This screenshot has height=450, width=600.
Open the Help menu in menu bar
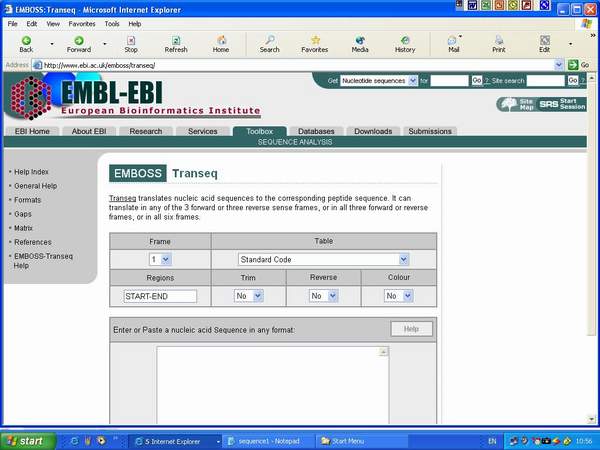click(x=135, y=24)
